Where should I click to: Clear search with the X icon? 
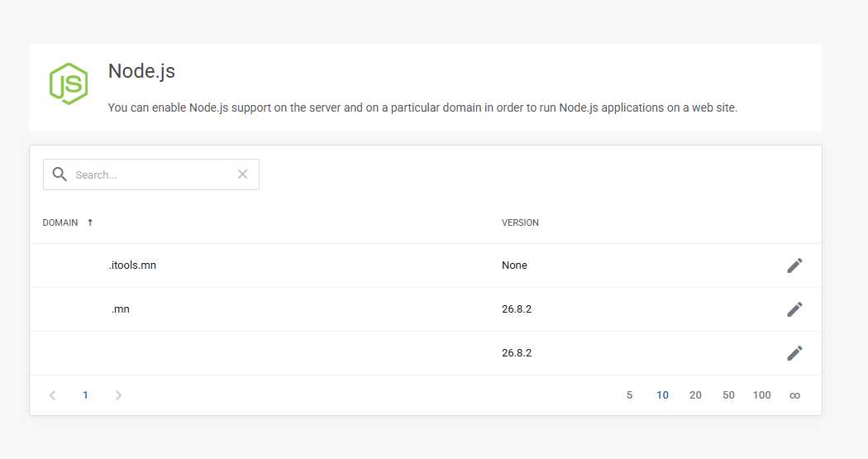tap(242, 175)
